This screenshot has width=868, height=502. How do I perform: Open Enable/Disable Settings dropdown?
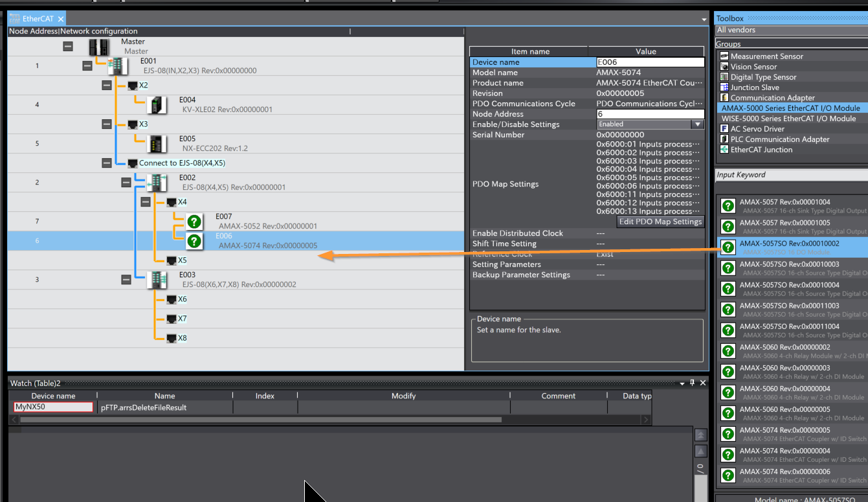click(x=697, y=124)
